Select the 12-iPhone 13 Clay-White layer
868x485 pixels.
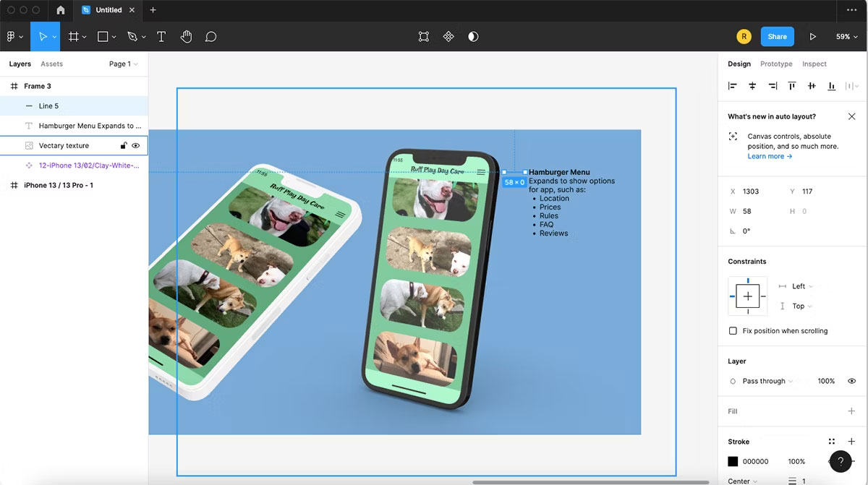(x=74, y=166)
